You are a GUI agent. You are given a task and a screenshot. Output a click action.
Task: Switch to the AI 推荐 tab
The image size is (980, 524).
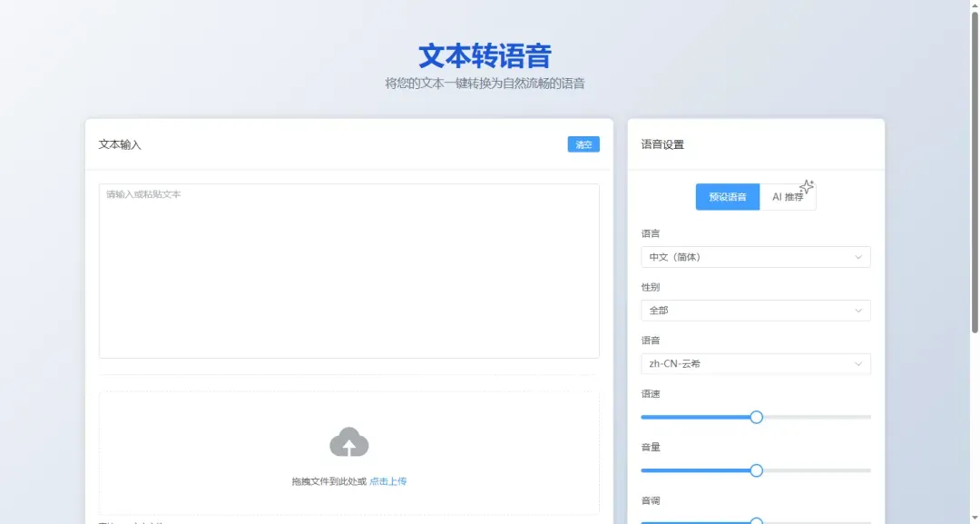[788, 196]
